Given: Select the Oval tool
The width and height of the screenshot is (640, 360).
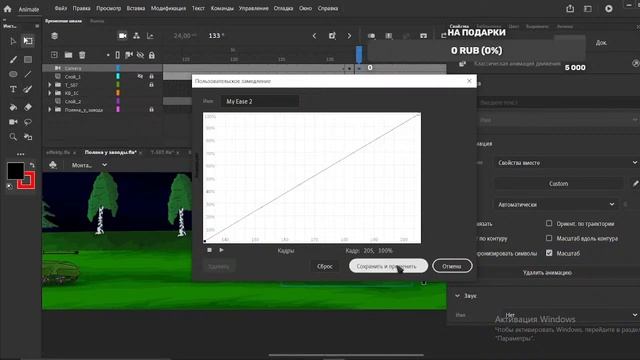Looking at the screenshot, I should pyautogui.click(x=13, y=74).
